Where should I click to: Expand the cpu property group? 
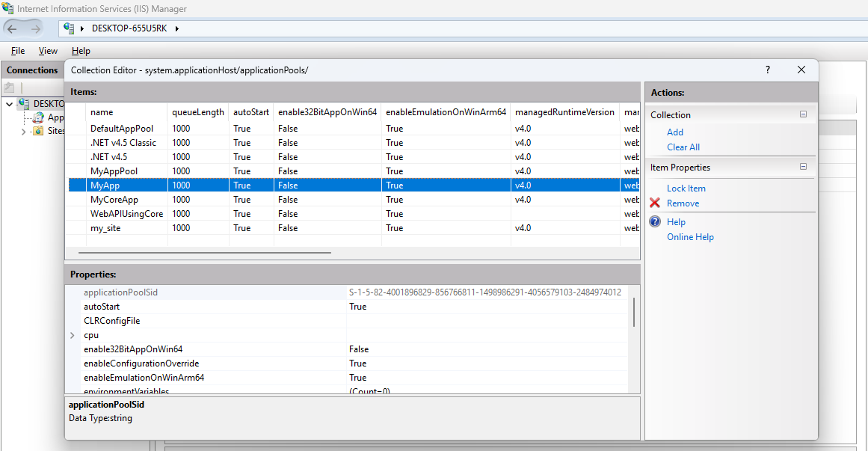pyautogui.click(x=72, y=336)
